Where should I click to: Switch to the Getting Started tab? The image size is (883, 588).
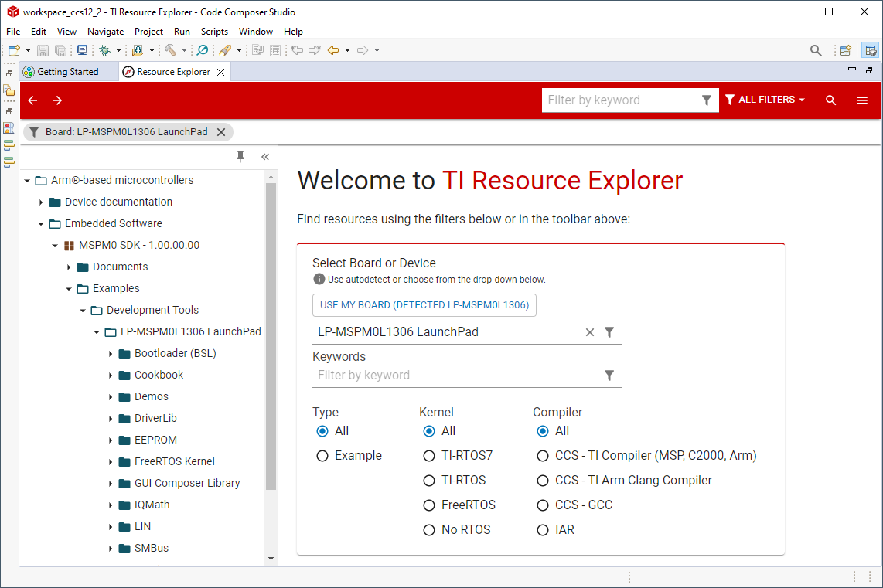coord(68,72)
